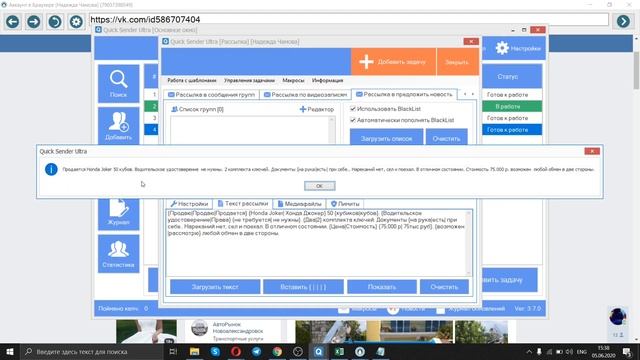Click the group list scrollbar

(331, 130)
